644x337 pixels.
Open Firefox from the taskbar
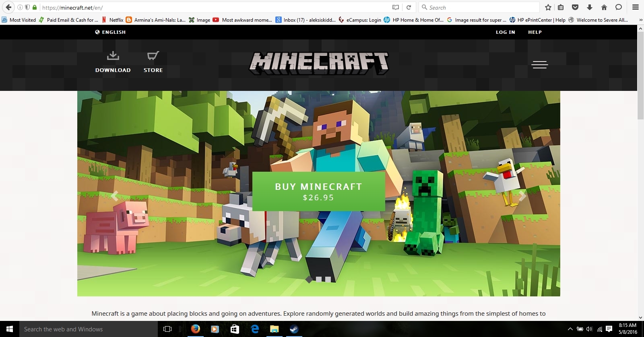tap(195, 329)
